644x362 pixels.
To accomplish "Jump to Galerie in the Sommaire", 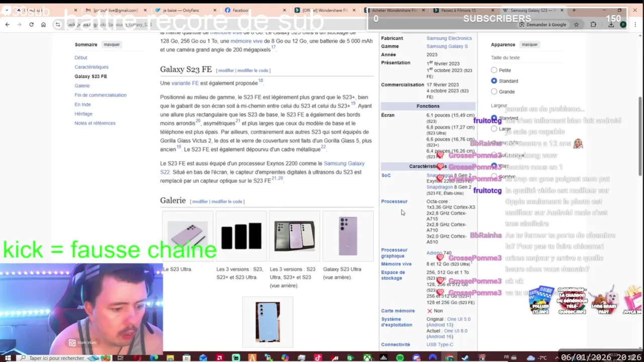I will (82, 85).
